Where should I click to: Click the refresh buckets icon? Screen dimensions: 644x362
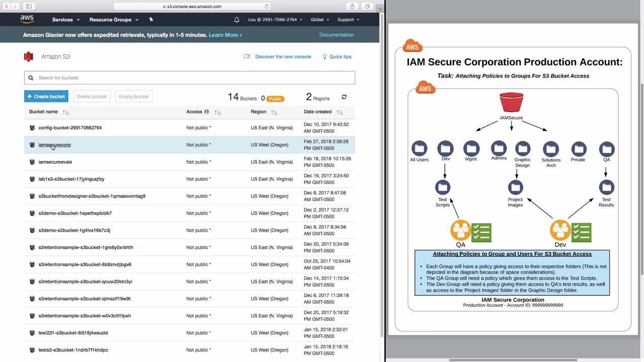(x=344, y=97)
